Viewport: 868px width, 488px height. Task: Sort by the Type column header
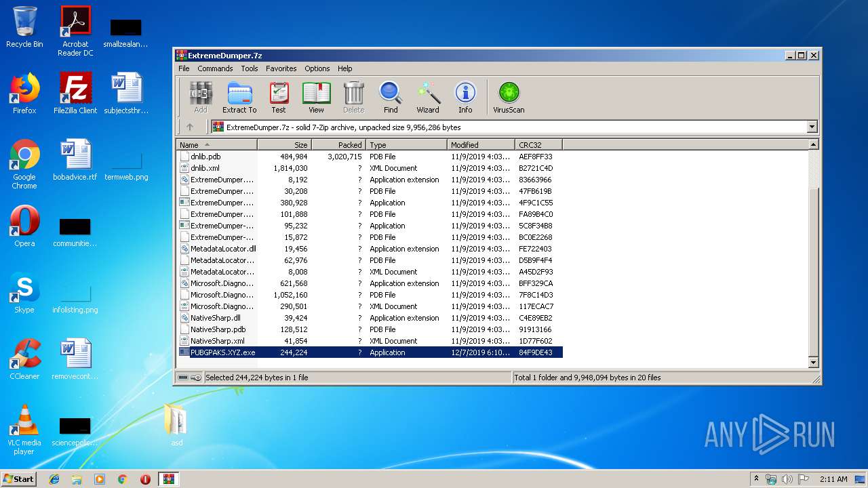point(406,144)
